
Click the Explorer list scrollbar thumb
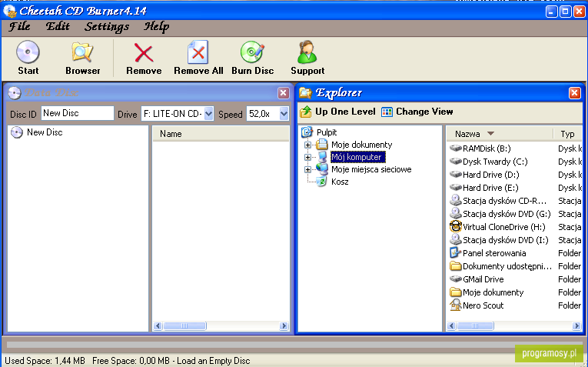[x=475, y=325]
